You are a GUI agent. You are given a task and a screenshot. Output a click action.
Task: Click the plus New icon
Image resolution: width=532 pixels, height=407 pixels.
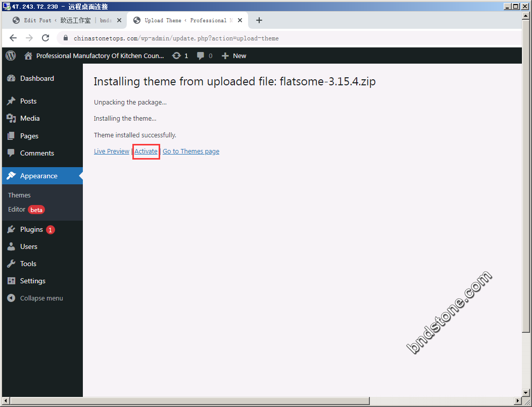click(225, 56)
